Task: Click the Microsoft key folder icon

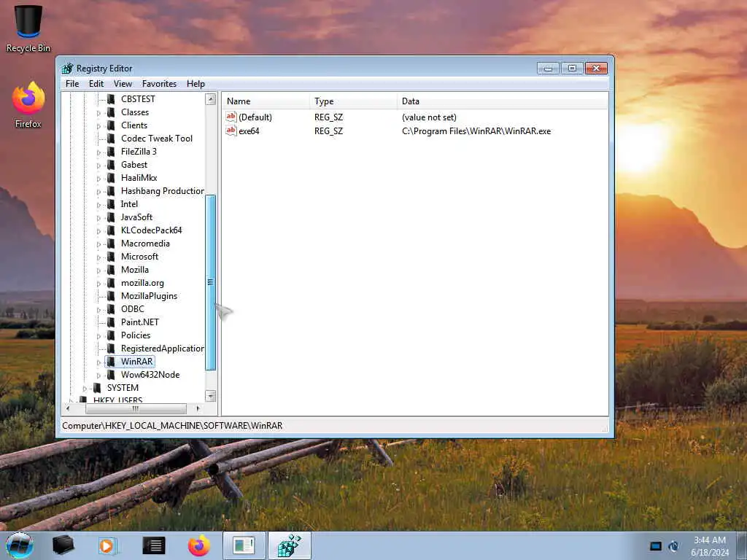Action: 111,257
